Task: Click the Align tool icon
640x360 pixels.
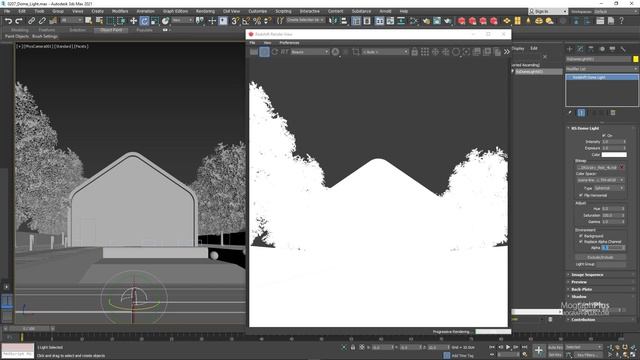Action: [x=344, y=21]
